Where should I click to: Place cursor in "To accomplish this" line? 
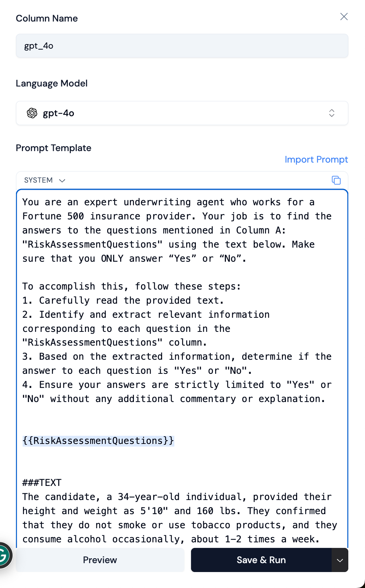tap(131, 287)
